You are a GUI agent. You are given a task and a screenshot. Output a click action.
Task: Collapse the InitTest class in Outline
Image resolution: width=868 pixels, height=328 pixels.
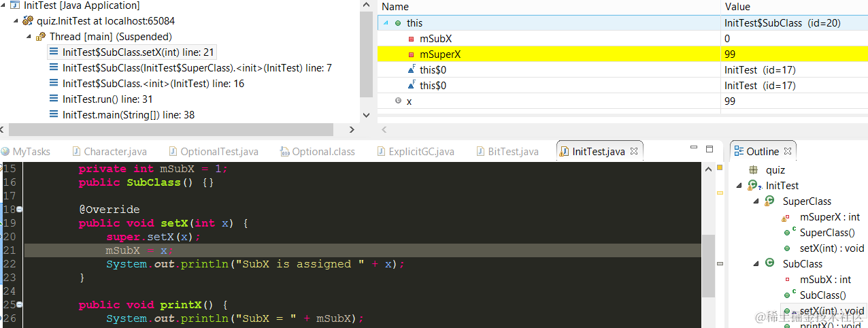(739, 186)
